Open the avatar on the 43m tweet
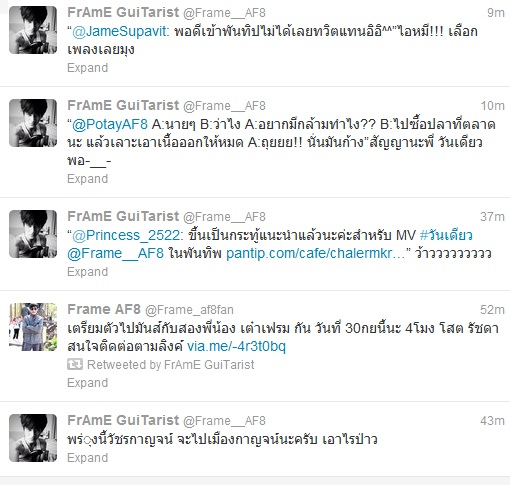Screen dimensions: 510x485 (33, 438)
